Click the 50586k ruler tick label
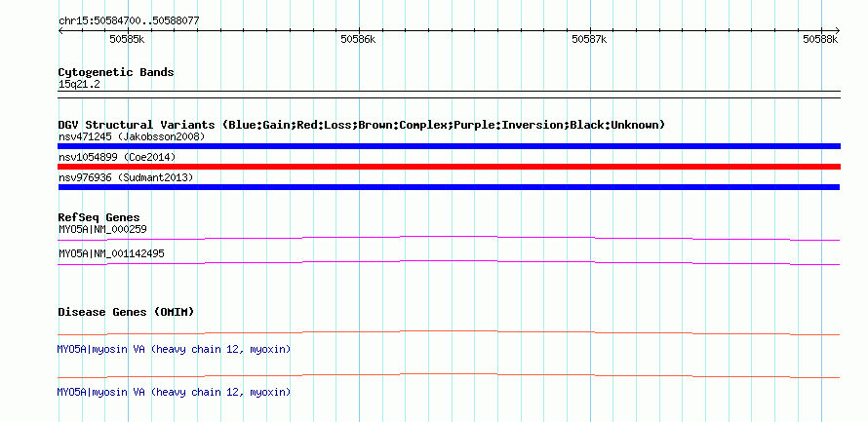This screenshot has width=868, height=422. click(x=358, y=39)
